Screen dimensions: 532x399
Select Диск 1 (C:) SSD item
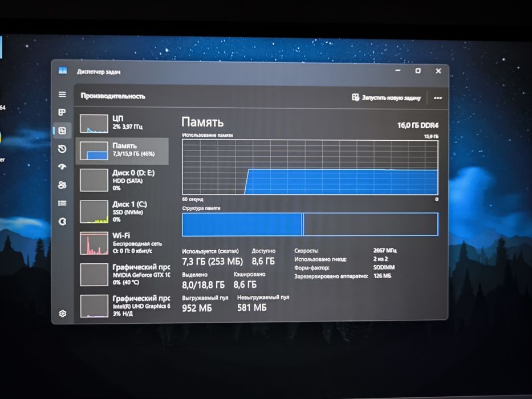pos(122,211)
